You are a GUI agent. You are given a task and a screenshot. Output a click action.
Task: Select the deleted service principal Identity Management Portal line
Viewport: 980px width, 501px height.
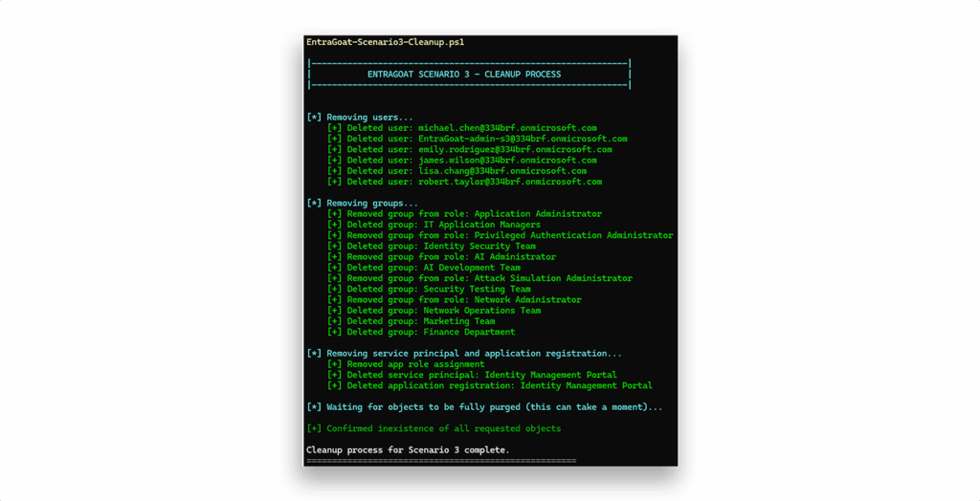[x=472, y=375]
